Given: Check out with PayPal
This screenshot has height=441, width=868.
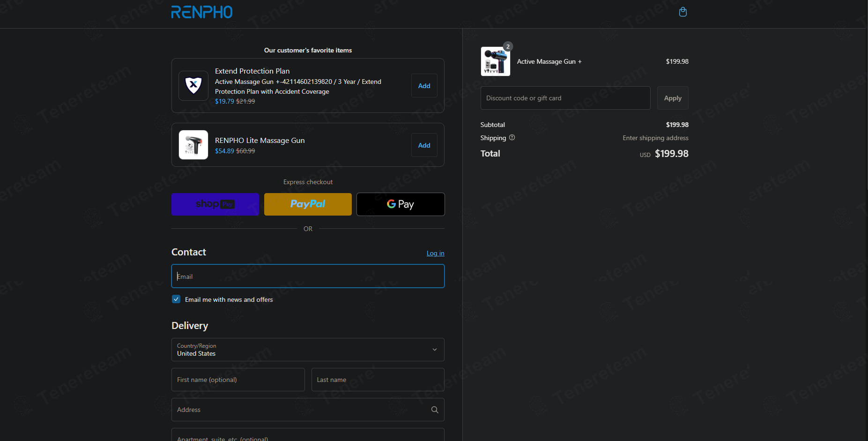Looking at the screenshot, I should pyautogui.click(x=308, y=204).
